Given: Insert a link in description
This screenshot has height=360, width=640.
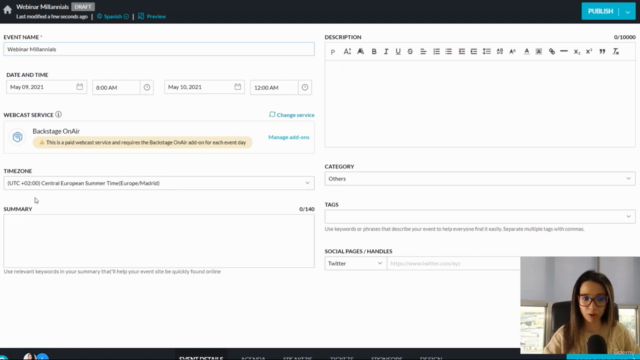Looking at the screenshot, I should pyautogui.click(x=552, y=51).
